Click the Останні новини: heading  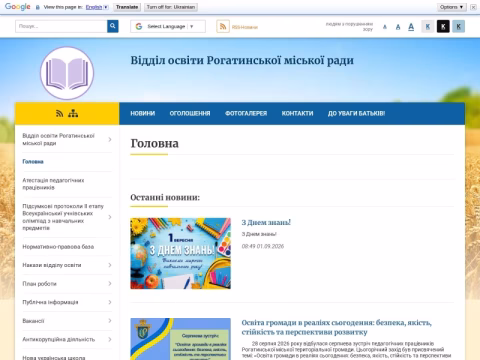click(x=165, y=197)
